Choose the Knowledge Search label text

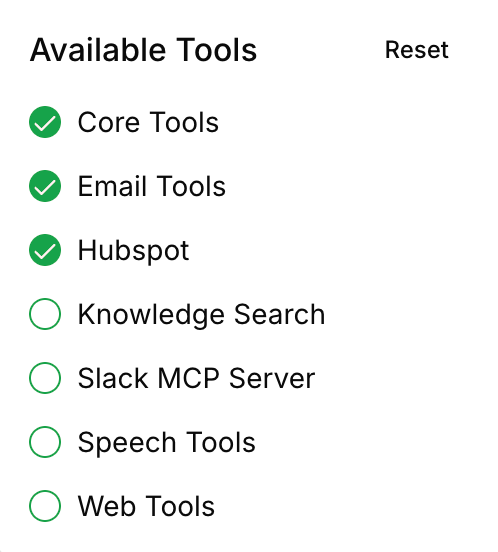pos(201,315)
